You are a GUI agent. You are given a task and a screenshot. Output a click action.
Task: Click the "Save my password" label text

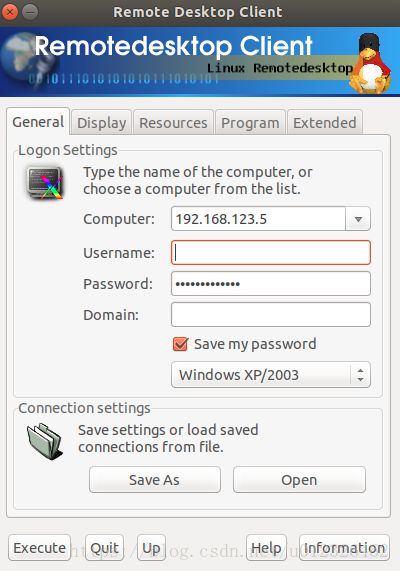[x=255, y=344]
